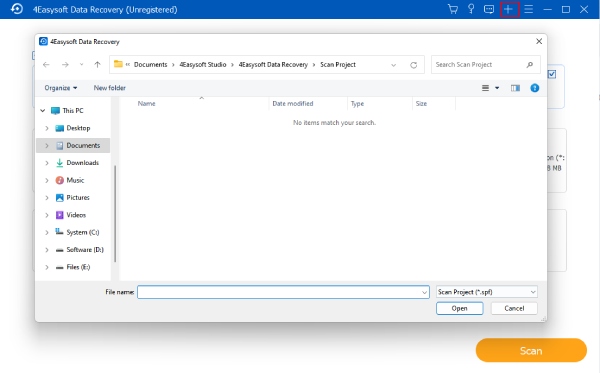600x373 pixels.
Task: Click the key register icon
Action: [471, 9]
